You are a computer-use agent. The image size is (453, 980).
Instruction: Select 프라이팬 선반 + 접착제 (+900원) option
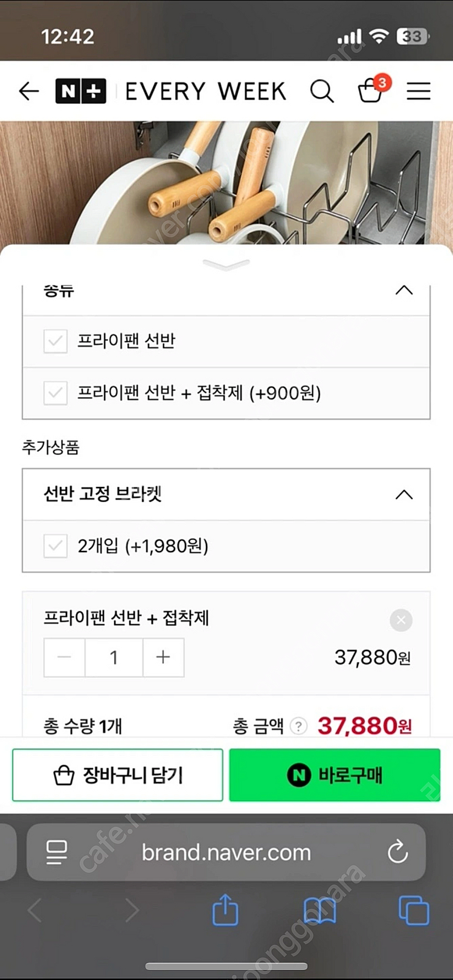[199, 393]
